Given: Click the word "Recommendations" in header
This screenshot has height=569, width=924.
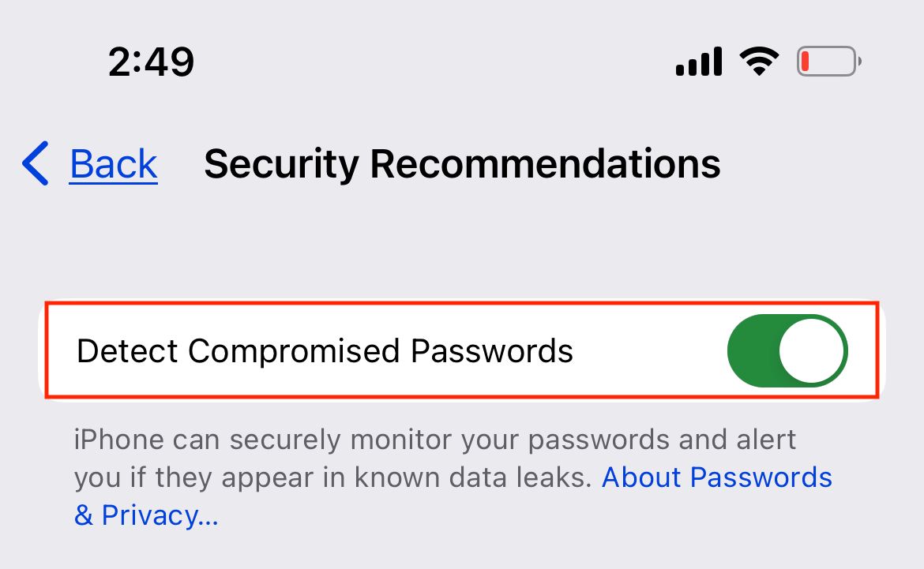Looking at the screenshot, I should pos(545,164).
